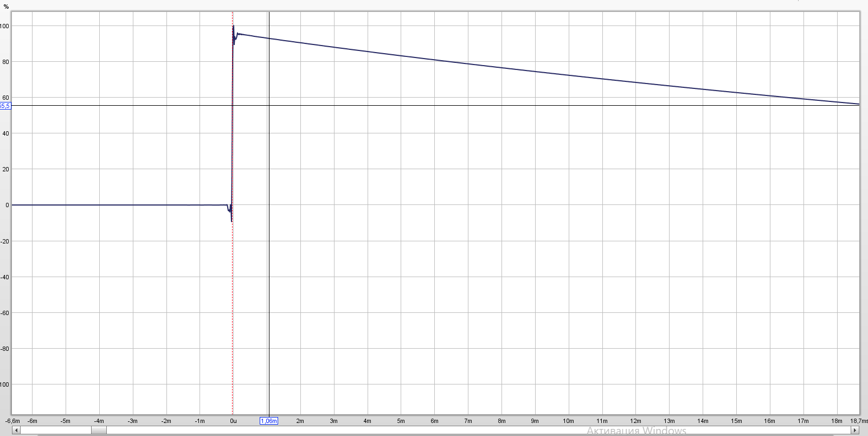The width and height of the screenshot is (868, 436).
Task: Click the 0 tick on the Y axis
Action: [x=7, y=205]
